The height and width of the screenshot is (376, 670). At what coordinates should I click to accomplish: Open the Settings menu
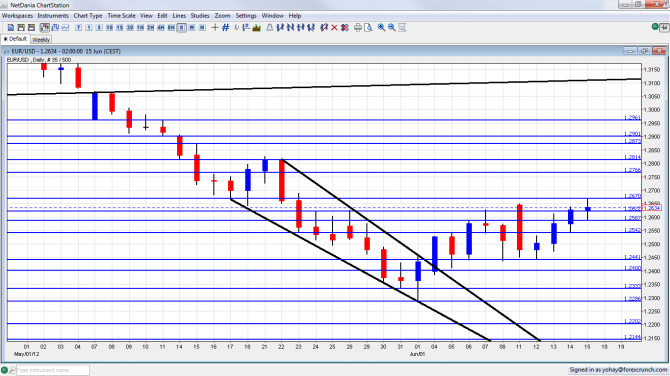pyautogui.click(x=246, y=15)
